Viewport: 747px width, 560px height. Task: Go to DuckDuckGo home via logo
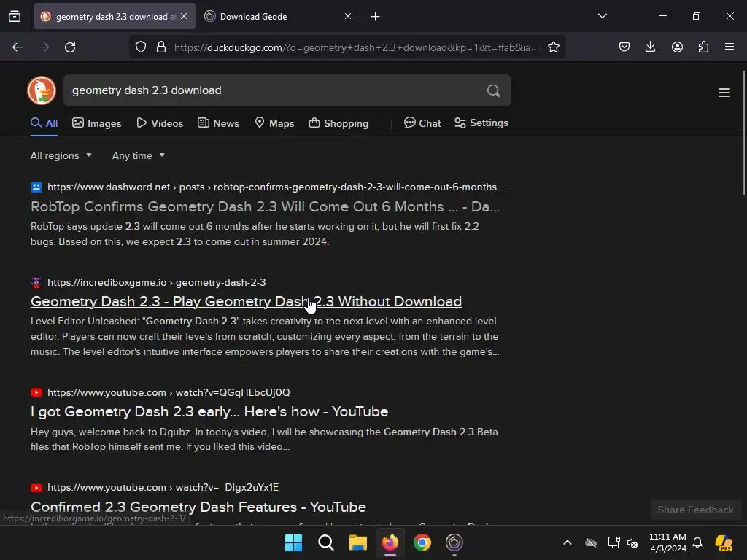(x=42, y=90)
